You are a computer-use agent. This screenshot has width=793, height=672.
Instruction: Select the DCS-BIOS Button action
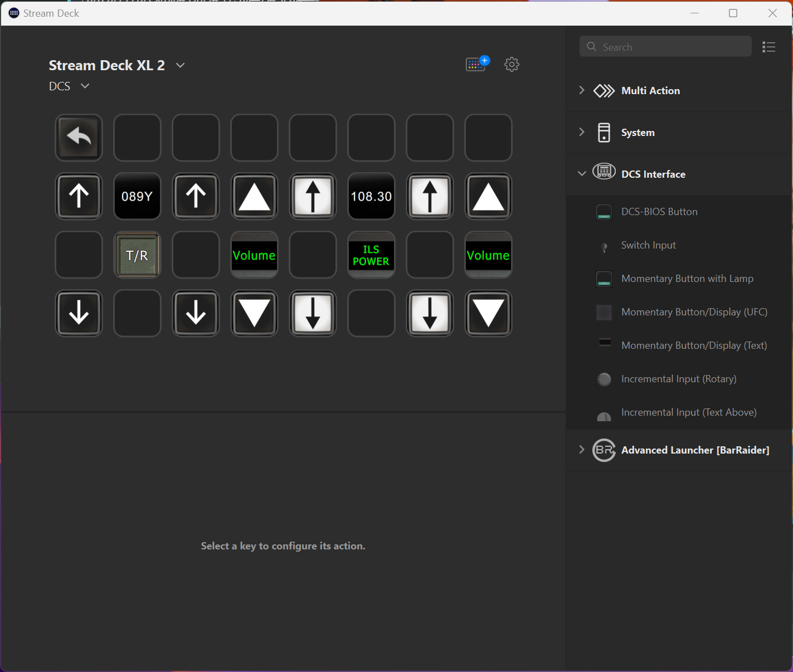click(x=659, y=212)
